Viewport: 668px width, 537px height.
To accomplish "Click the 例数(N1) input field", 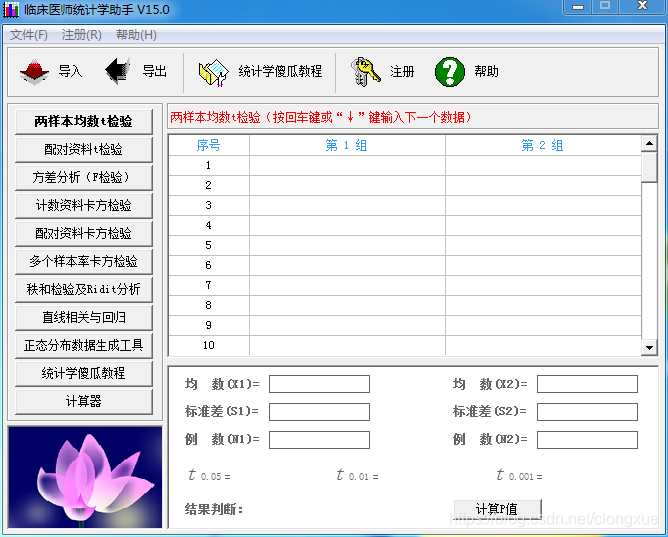I will tap(319, 440).
